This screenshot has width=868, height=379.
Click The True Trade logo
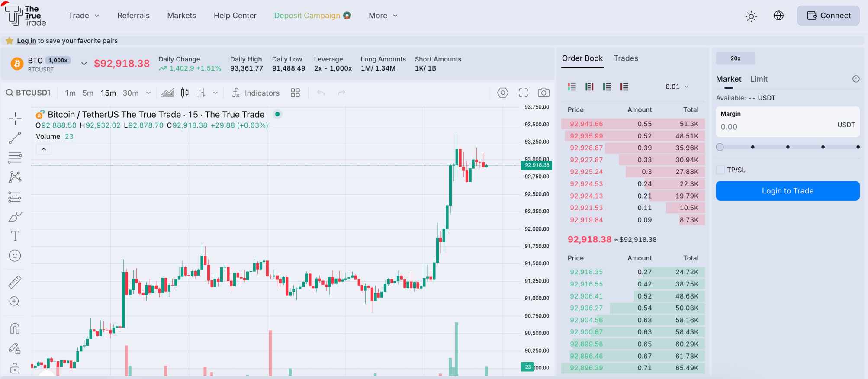(x=25, y=16)
